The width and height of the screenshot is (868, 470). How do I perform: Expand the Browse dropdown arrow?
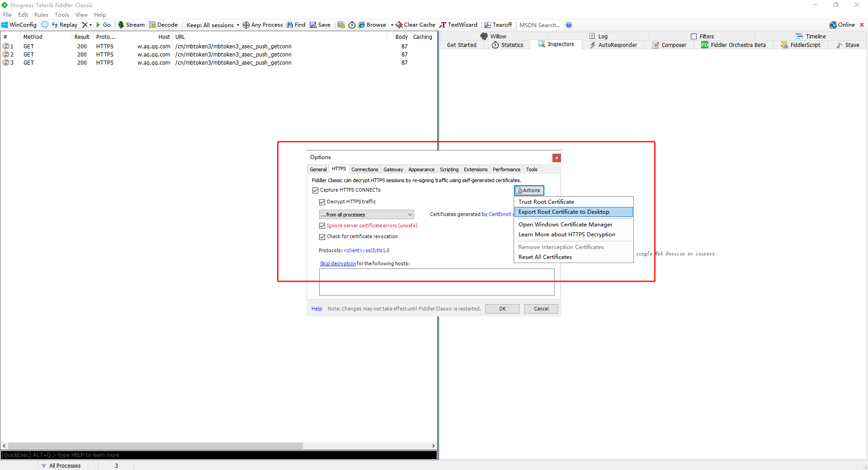(x=392, y=25)
